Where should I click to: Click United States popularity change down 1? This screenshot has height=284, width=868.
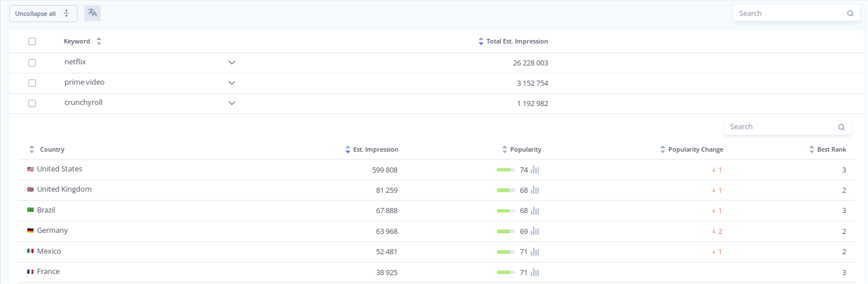(x=717, y=170)
